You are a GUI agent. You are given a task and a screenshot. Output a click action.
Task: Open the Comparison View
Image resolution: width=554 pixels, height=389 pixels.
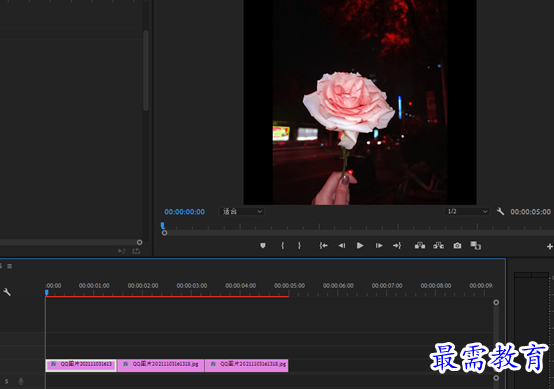pos(476,246)
